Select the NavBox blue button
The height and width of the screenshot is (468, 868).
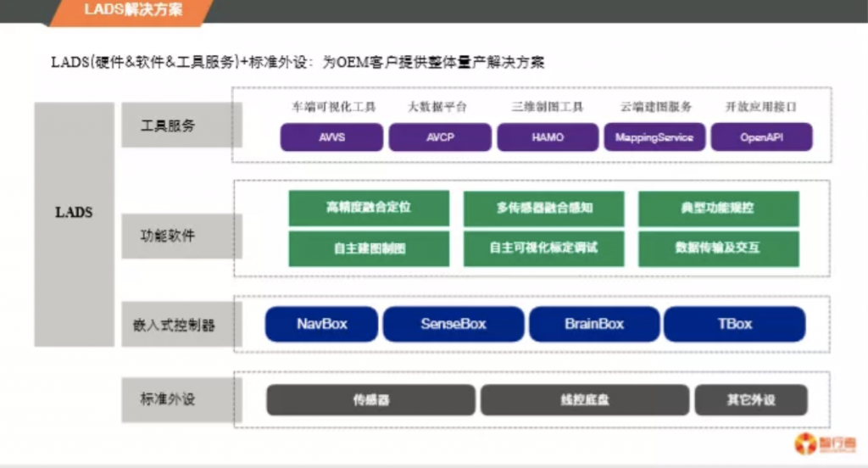pos(321,324)
